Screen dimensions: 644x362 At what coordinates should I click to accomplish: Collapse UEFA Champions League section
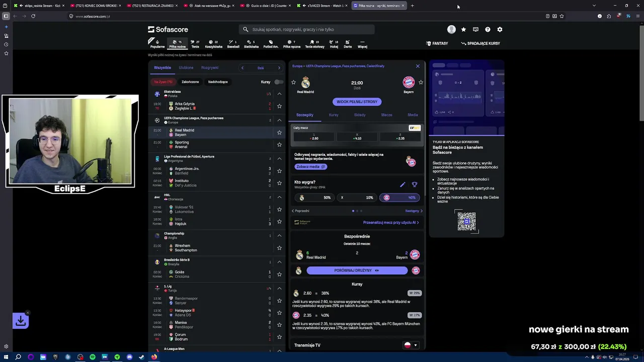(279, 120)
